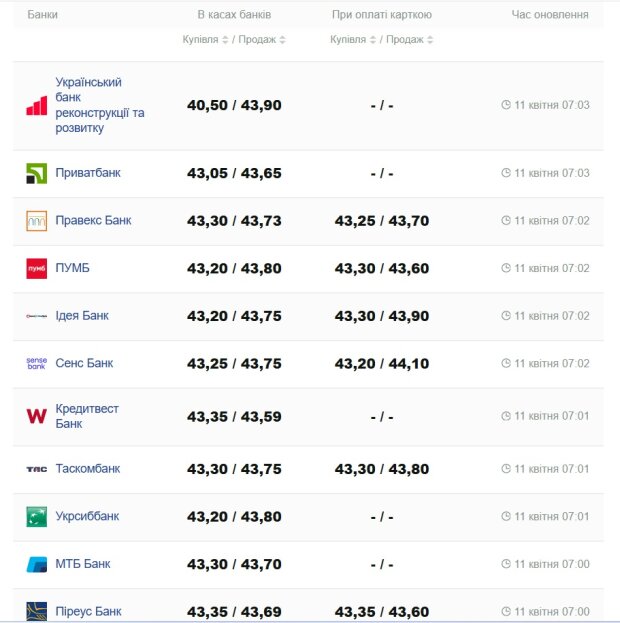620x623 pixels.
Task: Click the TAC Таскомбанк logo
Action: click(x=36, y=469)
